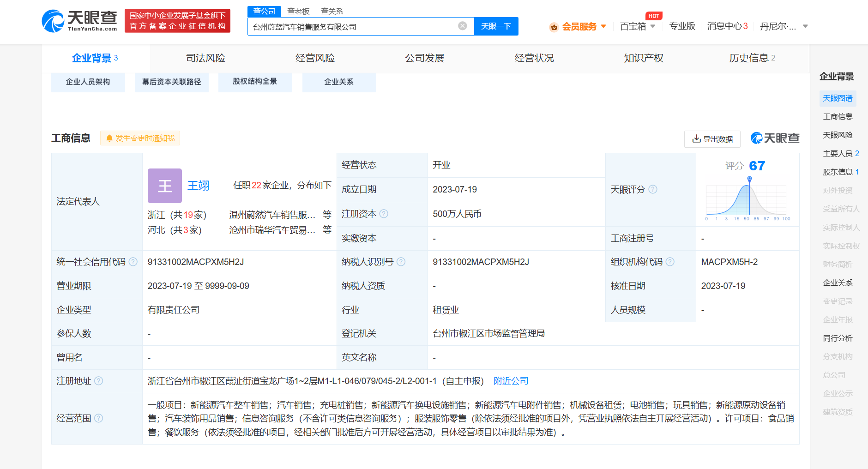Click the crown icon beside 会员服务
The image size is (868, 469).
pyautogui.click(x=554, y=27)
